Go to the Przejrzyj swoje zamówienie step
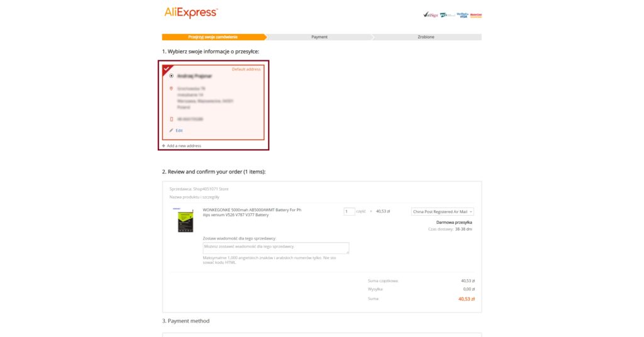644x337 pixels. click(x=213, y=37)
